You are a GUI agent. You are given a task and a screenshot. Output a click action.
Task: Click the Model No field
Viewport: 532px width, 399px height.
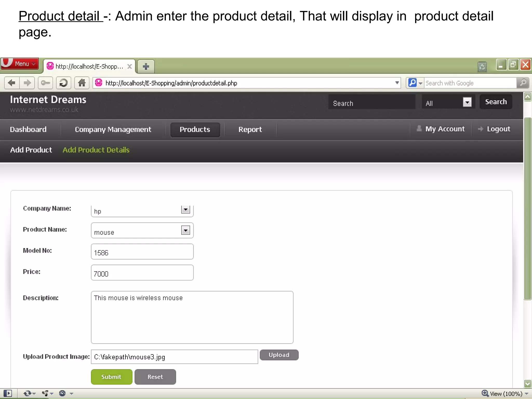(142, 251)
